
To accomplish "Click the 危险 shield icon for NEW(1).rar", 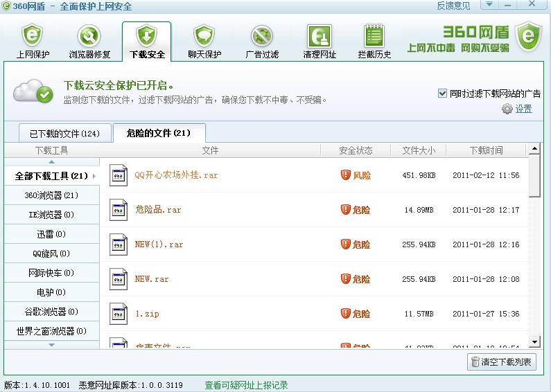I will coord(346,244).
